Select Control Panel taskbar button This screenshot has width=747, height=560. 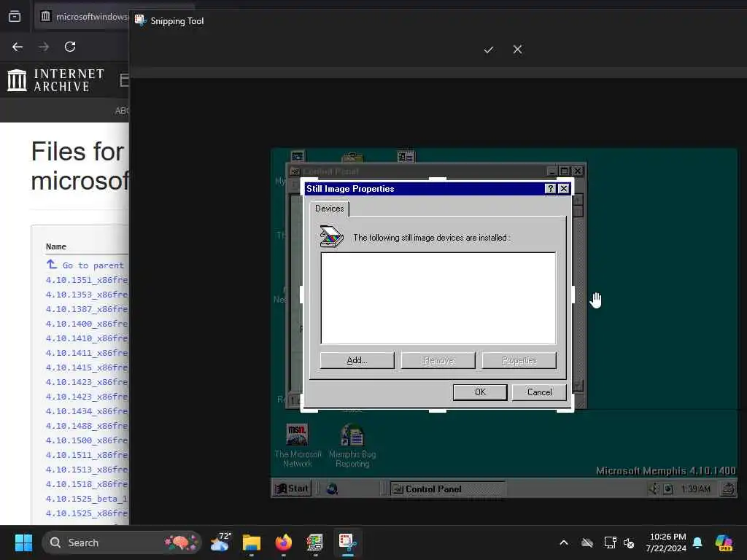pyautogui.click(x=448, y=489)
